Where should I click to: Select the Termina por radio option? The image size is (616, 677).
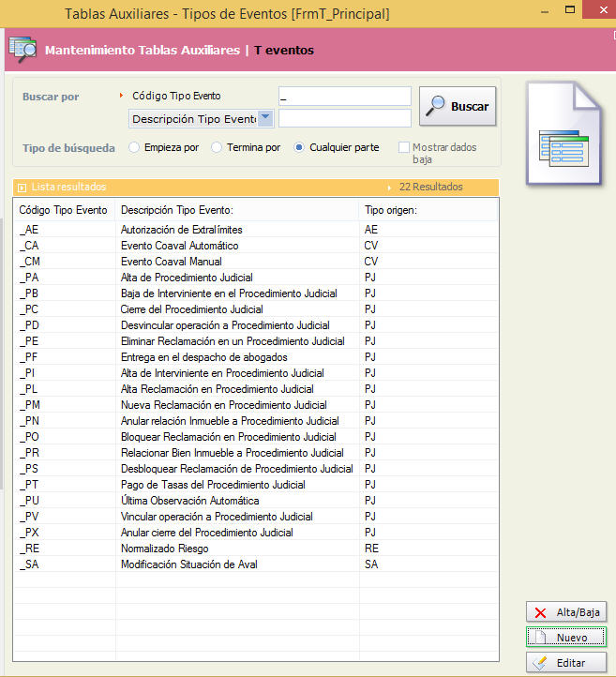217,147
